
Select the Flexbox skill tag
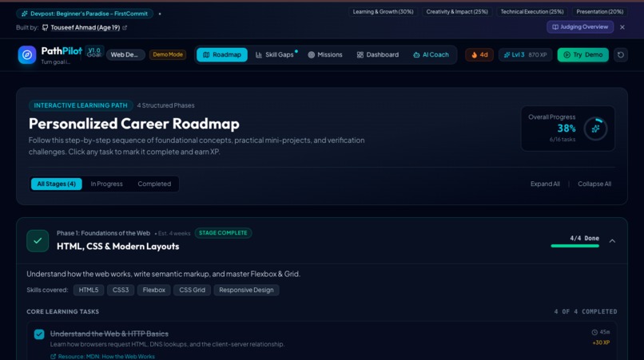pyautogui.click(x=154, y=290)
